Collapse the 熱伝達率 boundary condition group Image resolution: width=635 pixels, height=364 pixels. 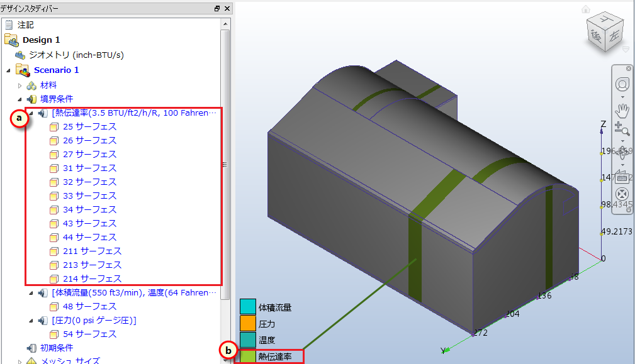pos(31,114)
